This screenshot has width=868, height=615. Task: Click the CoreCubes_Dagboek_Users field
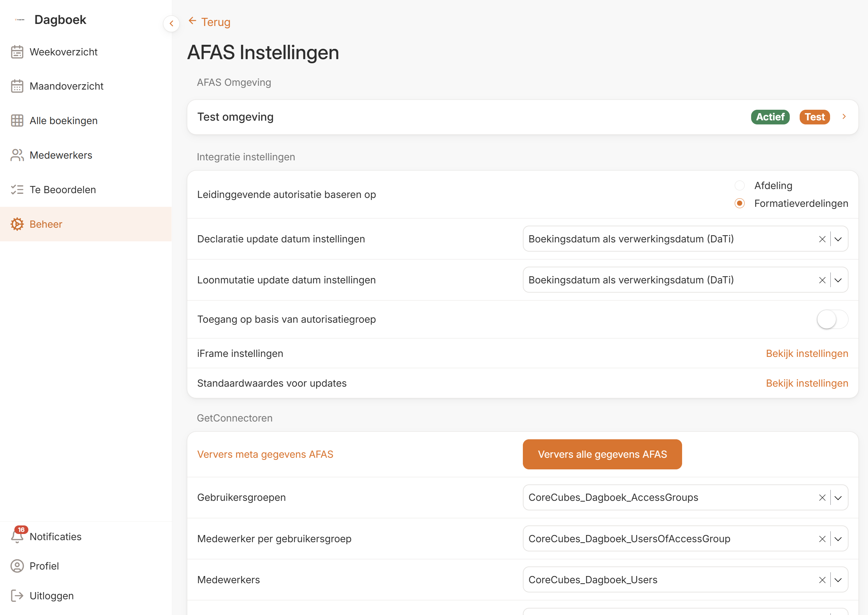[x=685, y=580]
